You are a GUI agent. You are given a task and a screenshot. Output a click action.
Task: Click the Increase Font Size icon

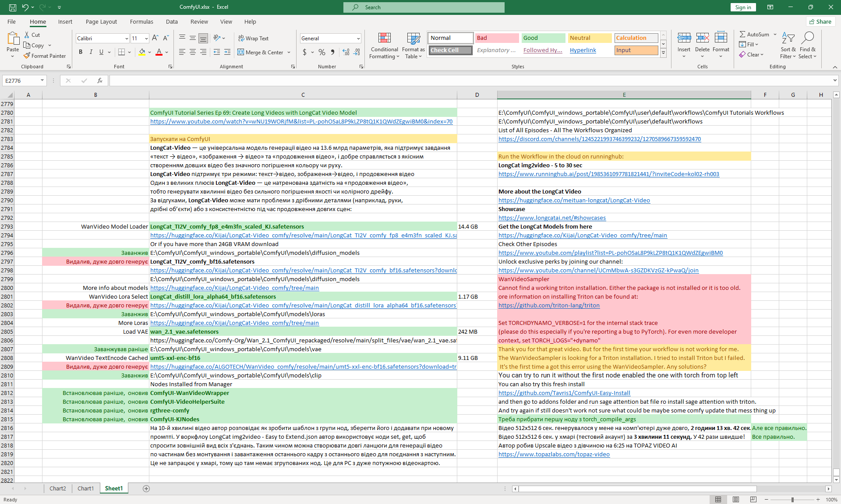(x=155, y=38)
